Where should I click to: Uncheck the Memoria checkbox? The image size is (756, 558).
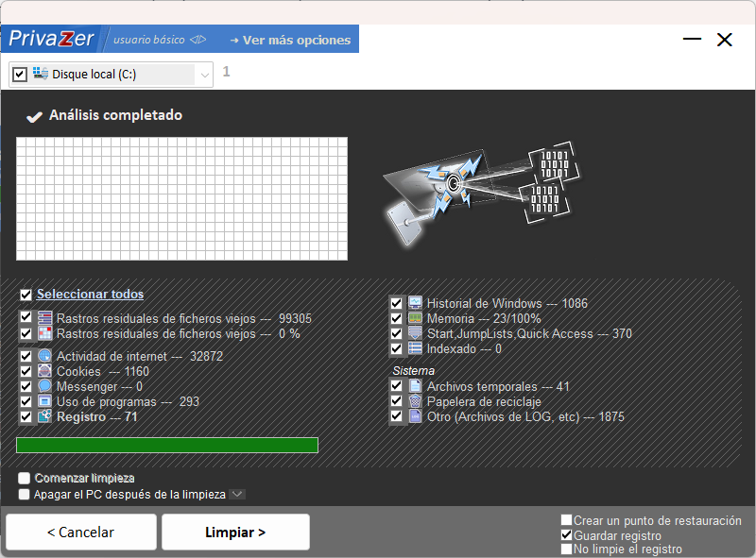[396, 318]
